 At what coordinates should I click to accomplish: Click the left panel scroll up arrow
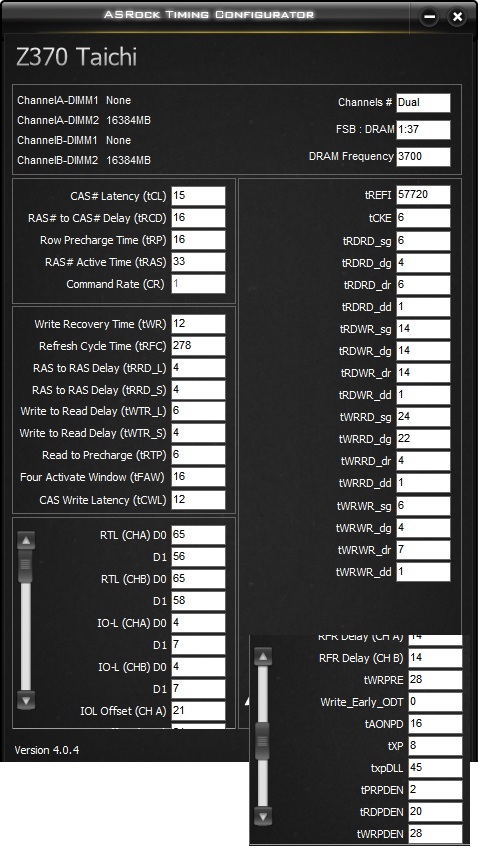coord(26,541)
